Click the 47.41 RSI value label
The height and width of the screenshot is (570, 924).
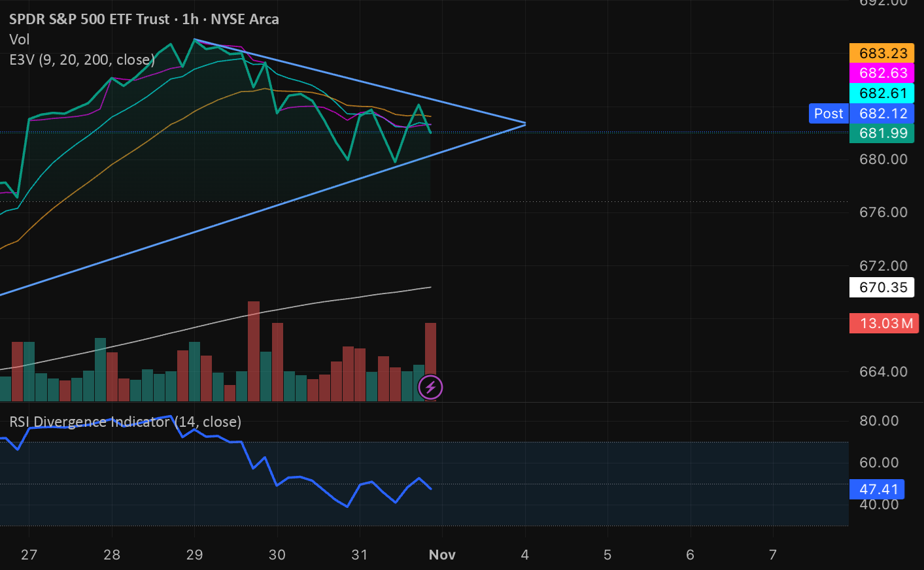pyautogui.click(x=877, y=489)
